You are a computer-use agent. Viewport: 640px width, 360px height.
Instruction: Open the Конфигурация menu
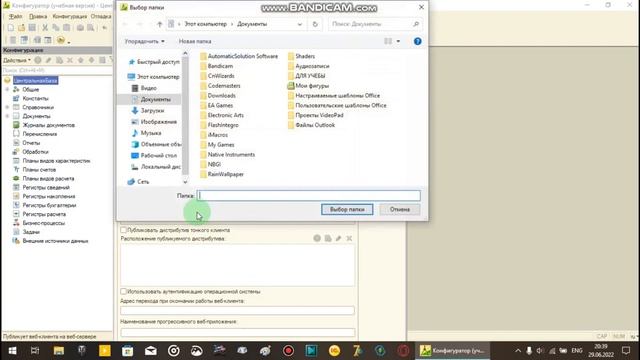pyautogui.click(x=69, y=16)
